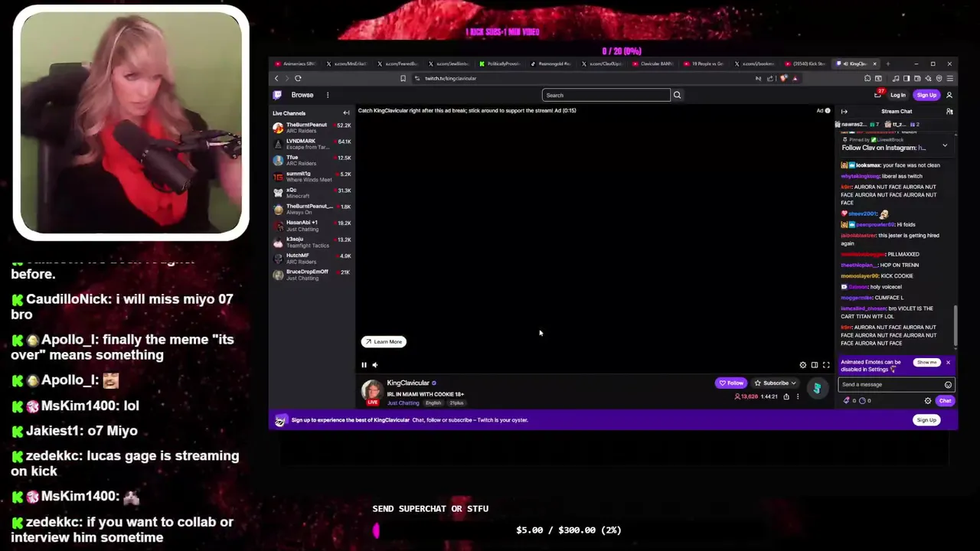
Task: Click the chat panel scrollbar
Action: (x=955, y=325)
